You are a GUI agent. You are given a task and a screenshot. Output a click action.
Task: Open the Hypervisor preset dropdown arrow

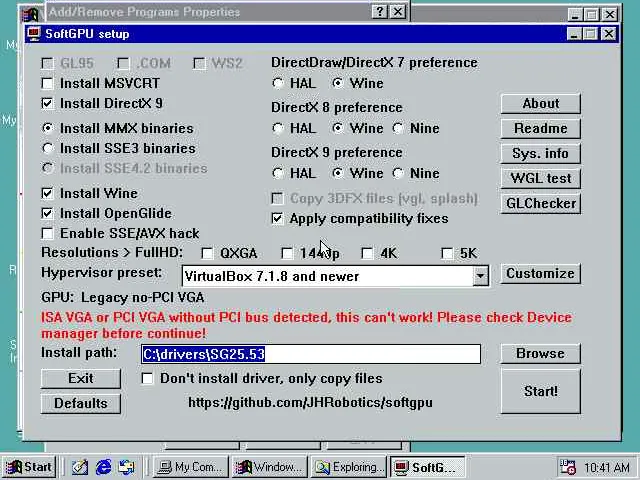coord(480,276)
